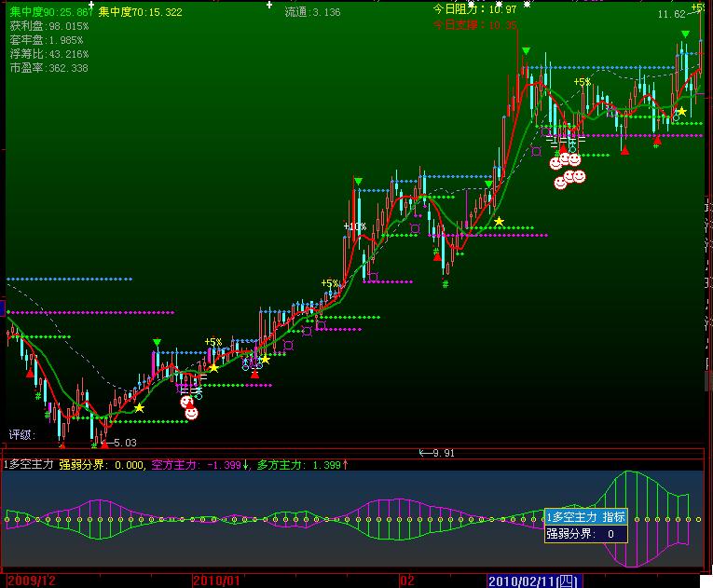Click the yellow star at far right of chart

tap(681, 112)
